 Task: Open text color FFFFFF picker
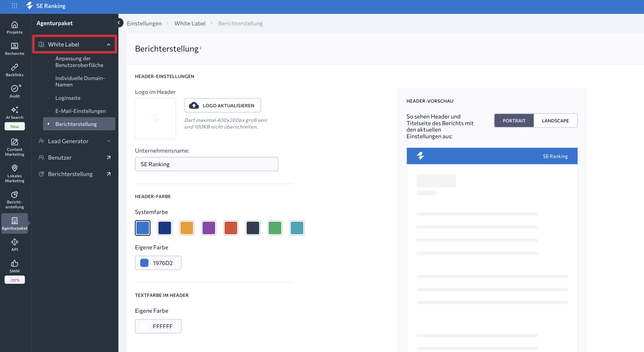158,326
